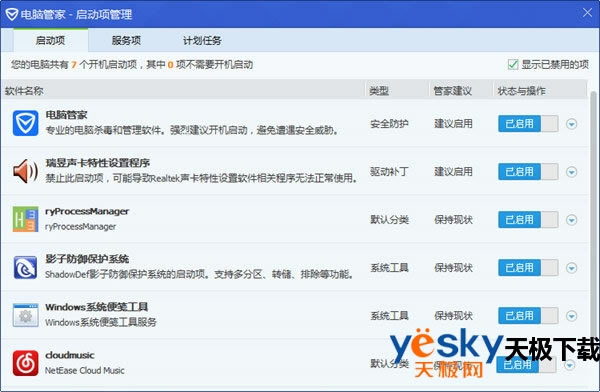Click 建议启用 in the 电脑管家 row
Image resolution: width=600 pixels, height=392 pixels.
coord(453,124)
